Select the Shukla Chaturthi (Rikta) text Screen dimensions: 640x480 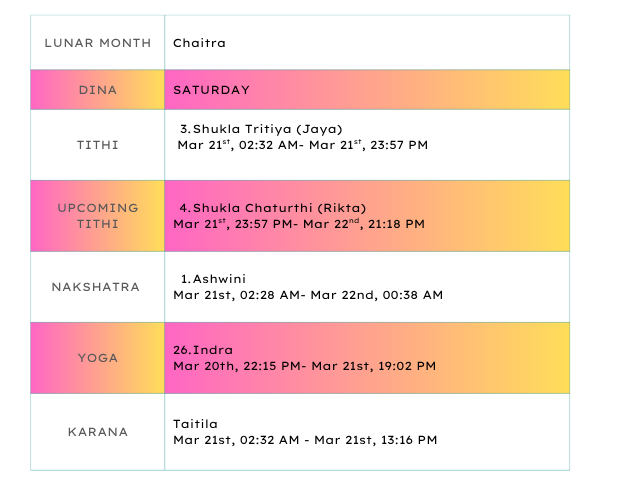(x=272, y=207)
